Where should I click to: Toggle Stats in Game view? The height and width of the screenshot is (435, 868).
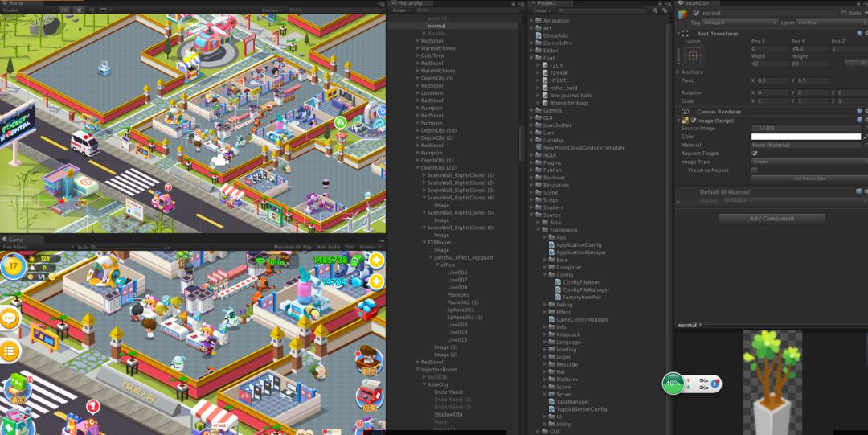[x=350, y=247]
